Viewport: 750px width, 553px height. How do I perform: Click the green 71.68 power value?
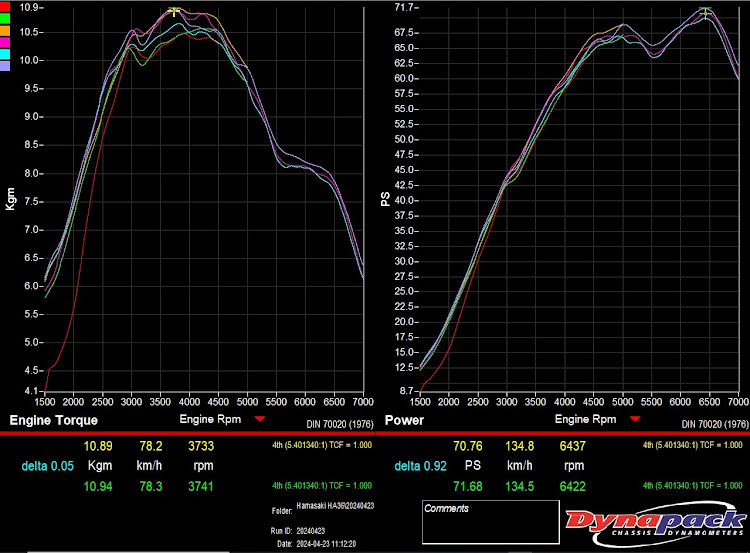coord(468,487)
